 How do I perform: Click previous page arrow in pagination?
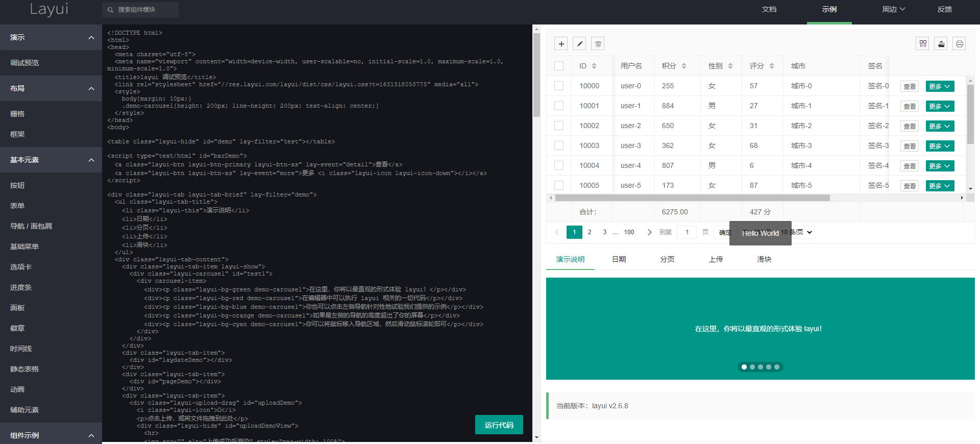tap(557, 232)
